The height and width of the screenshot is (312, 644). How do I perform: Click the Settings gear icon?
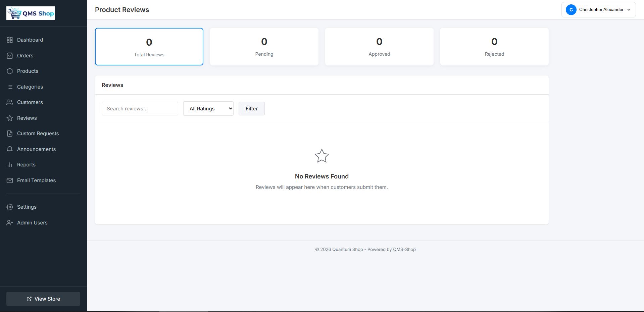tap(10, 207)
